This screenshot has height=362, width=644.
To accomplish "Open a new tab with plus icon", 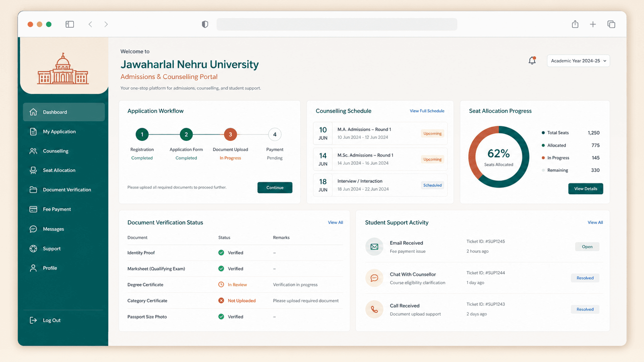I will click(593, 24).
